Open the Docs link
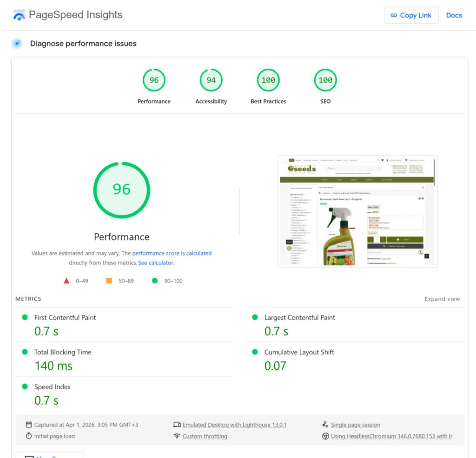This screenshot has height=458, width=476. pyautogui.click(x=454, y=15)
